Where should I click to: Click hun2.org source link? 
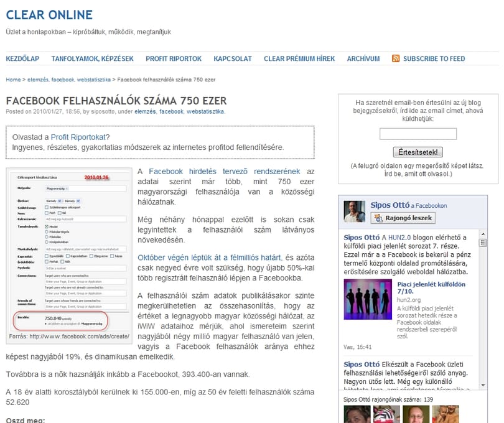409,300
